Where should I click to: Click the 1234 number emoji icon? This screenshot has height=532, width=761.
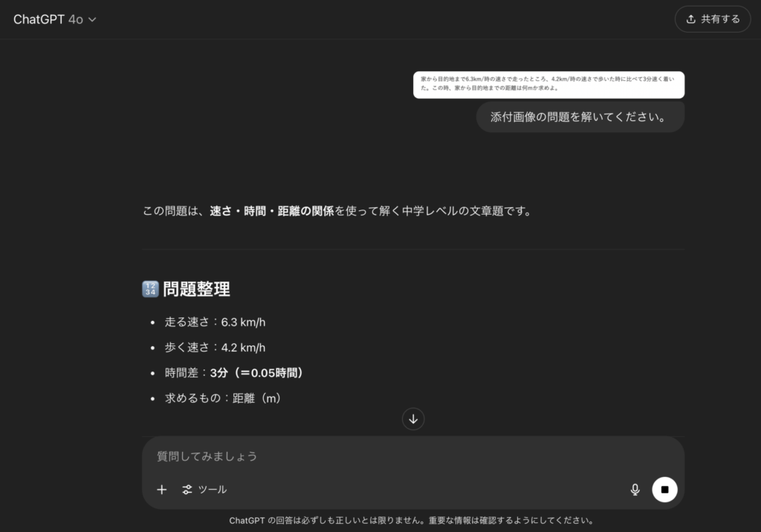pyautogui.click(x=150, y=289)
